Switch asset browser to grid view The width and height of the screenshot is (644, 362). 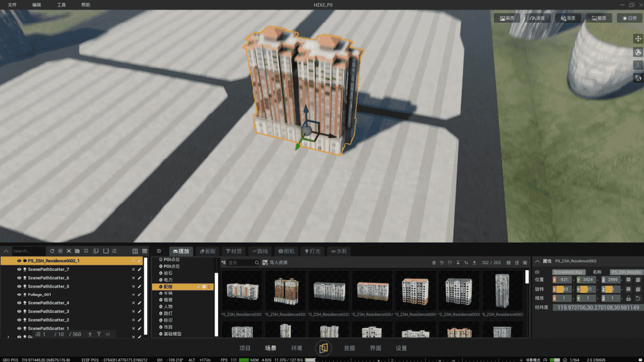509,262
